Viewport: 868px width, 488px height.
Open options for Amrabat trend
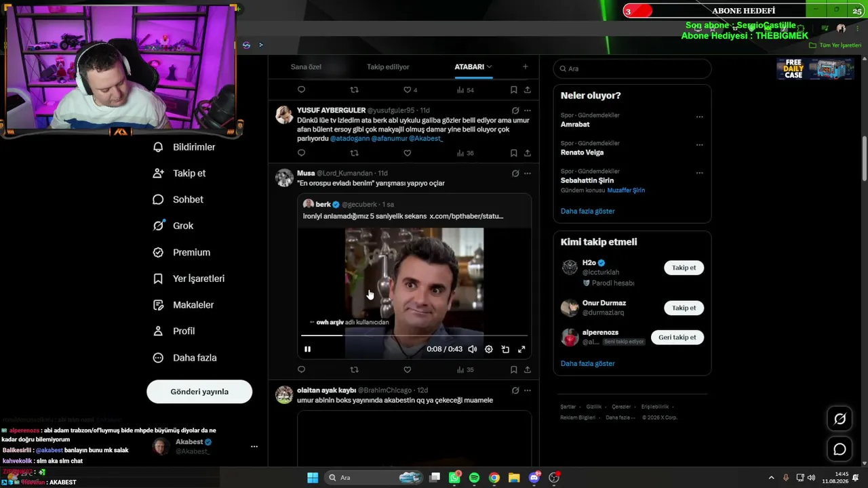pyautogui.click(x=700, y=117)
